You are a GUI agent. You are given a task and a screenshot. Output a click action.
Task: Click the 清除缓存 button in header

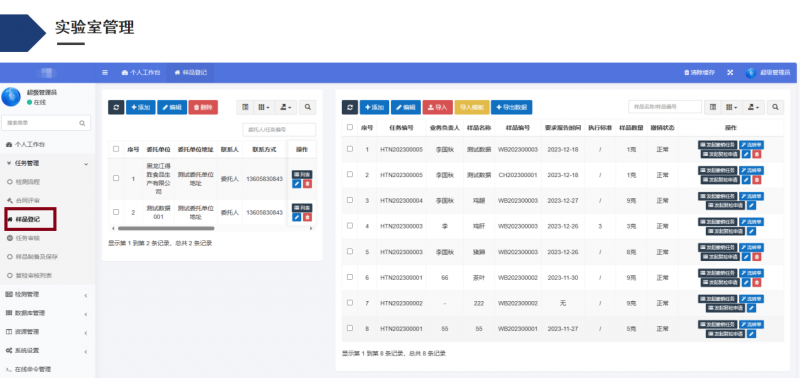point(699,72)
